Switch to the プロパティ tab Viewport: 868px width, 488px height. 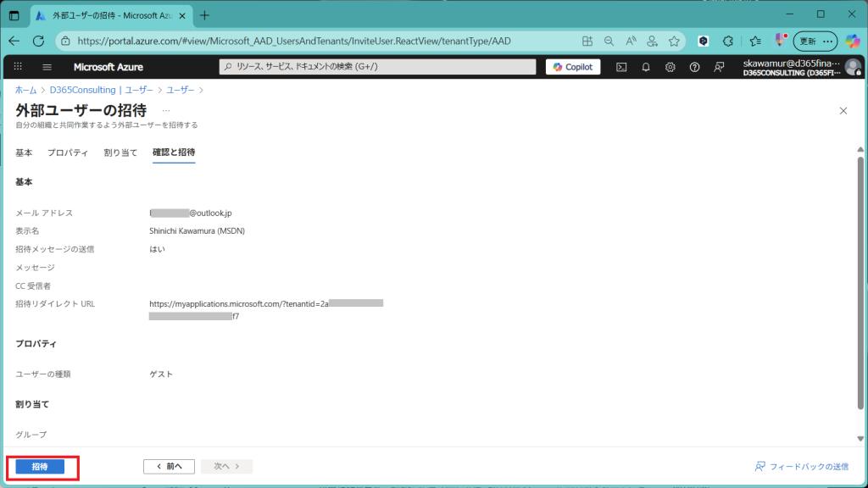coord(68,152)
